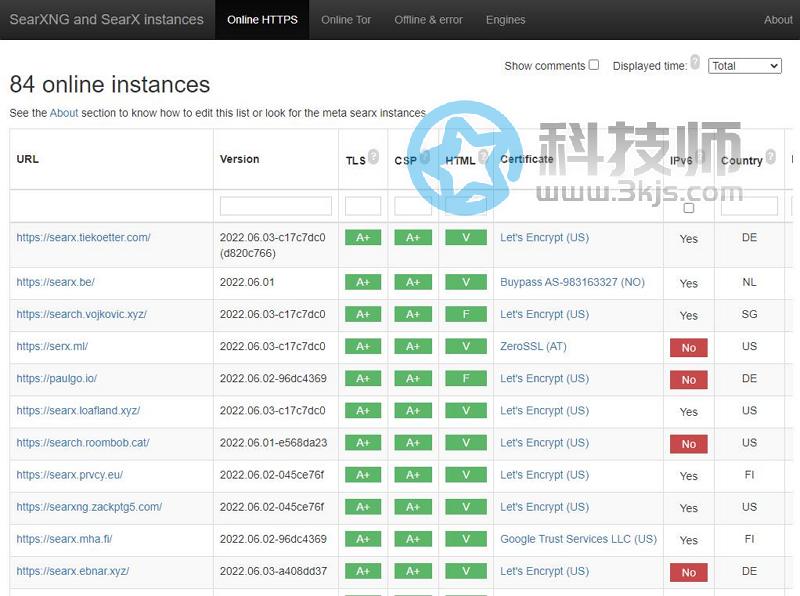This screenshot has height=596, width=800.
Task: Click the CSP A+ grade for serx.ml
Action: 413,346
